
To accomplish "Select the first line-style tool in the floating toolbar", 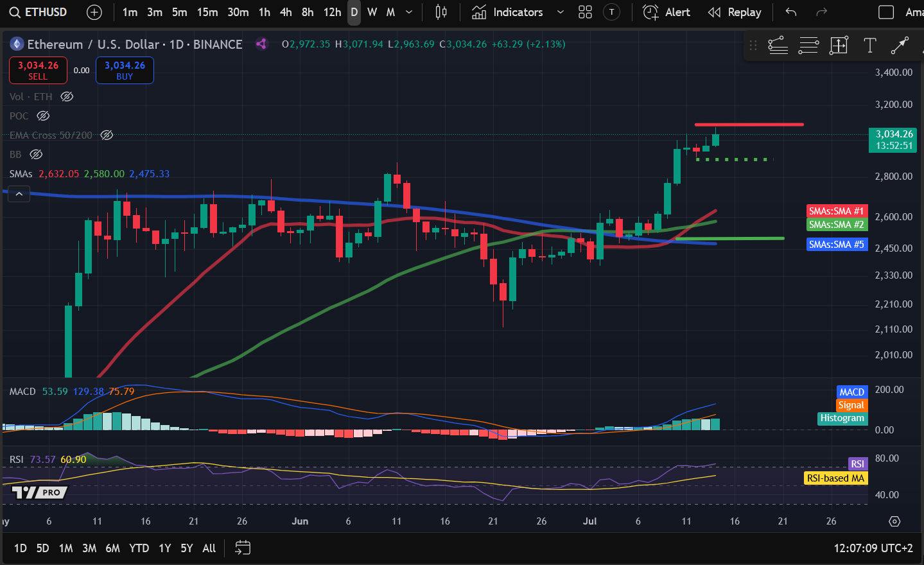I will click(x=778, y=45).
